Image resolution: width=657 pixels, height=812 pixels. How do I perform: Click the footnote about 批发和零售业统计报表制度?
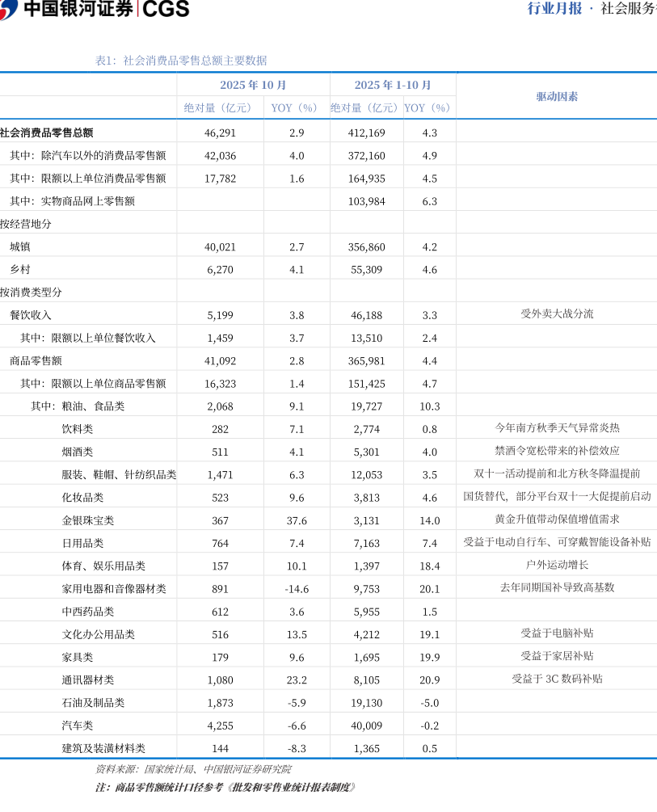[x=225, y=787]
